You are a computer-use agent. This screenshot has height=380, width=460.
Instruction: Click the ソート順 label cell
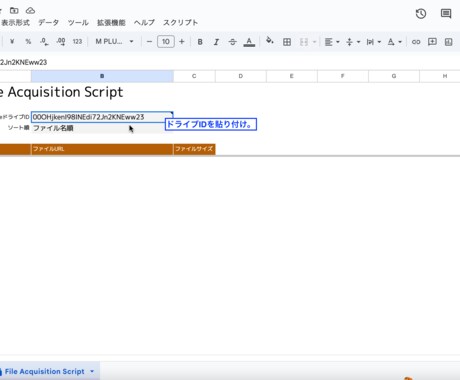pyautogui.click(x=18, y=128)
